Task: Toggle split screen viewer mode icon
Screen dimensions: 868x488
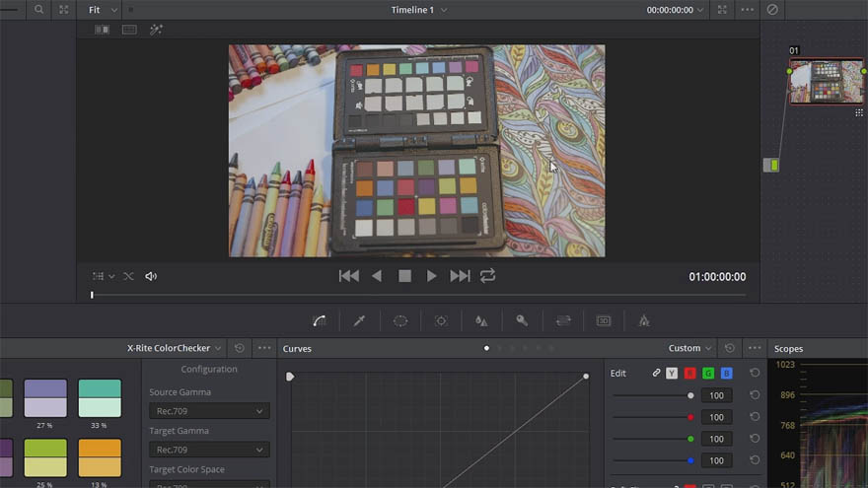Action: [102, 30]
